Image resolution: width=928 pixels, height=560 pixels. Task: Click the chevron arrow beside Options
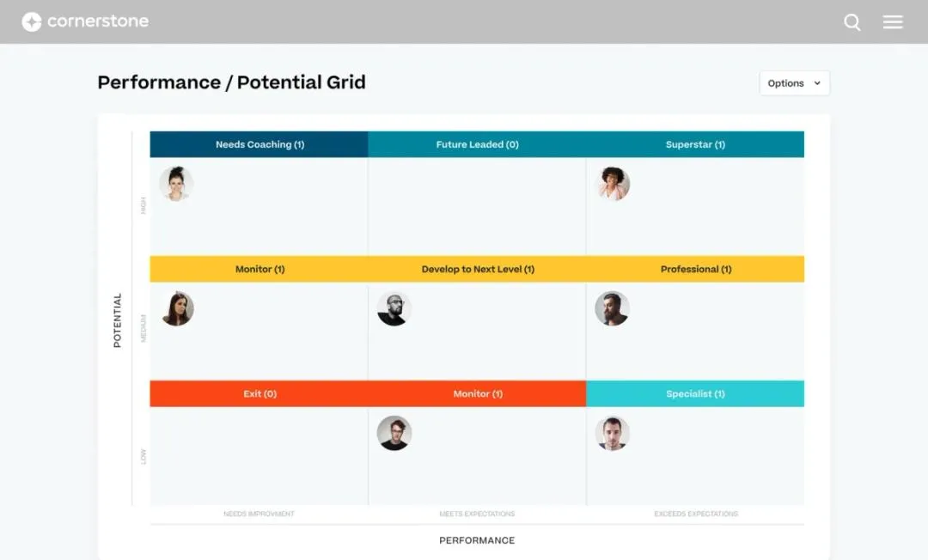[817, 83]
